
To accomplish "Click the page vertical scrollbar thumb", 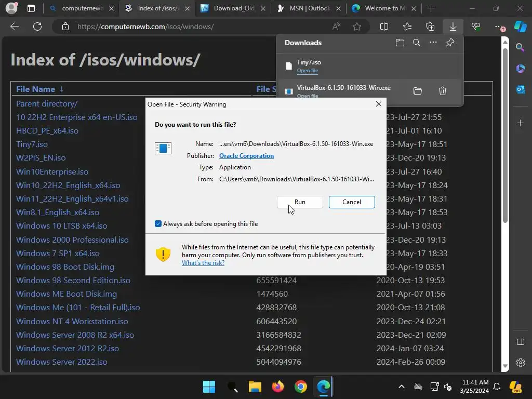I will pos(505,136).
